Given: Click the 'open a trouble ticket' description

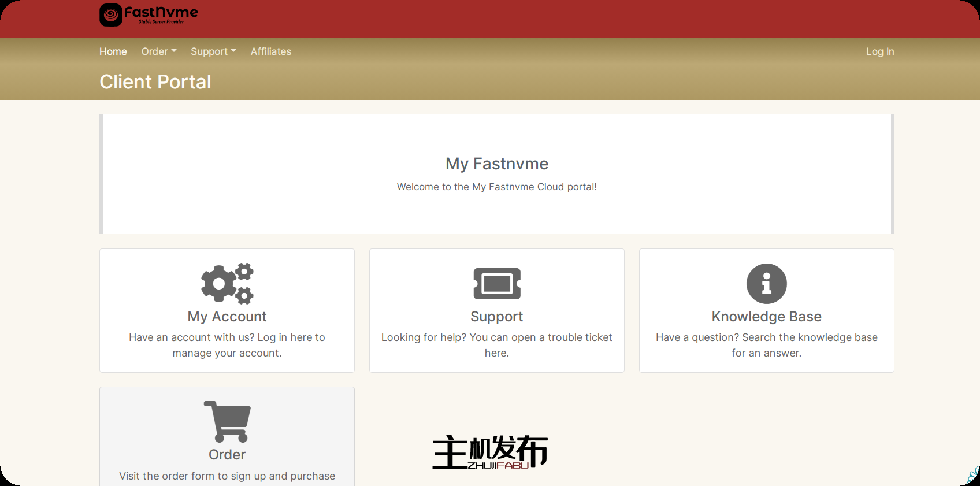Looking at the screenshot, I should pos(497,345).
